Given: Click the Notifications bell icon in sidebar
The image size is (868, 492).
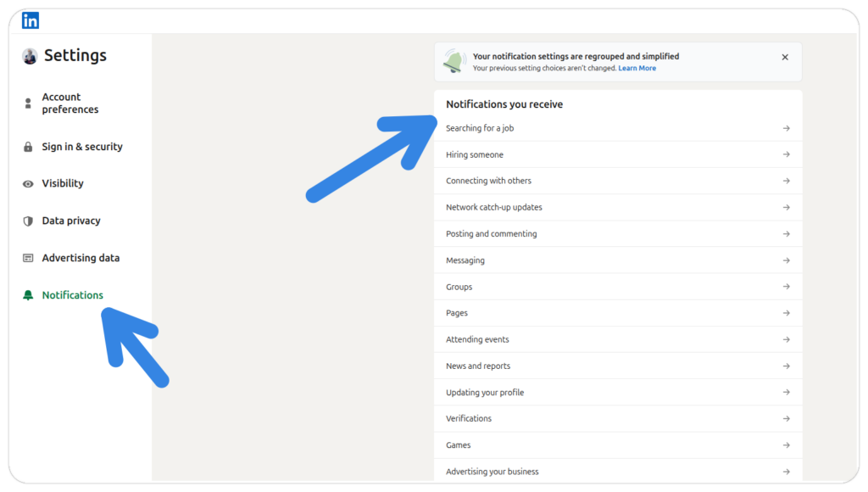Looking at the screenshot, I should point(28,295).
